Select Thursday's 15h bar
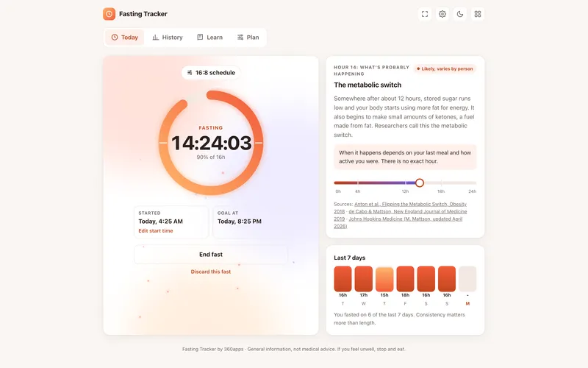Viewport: 588px width, 368px height. coord(384,279)
